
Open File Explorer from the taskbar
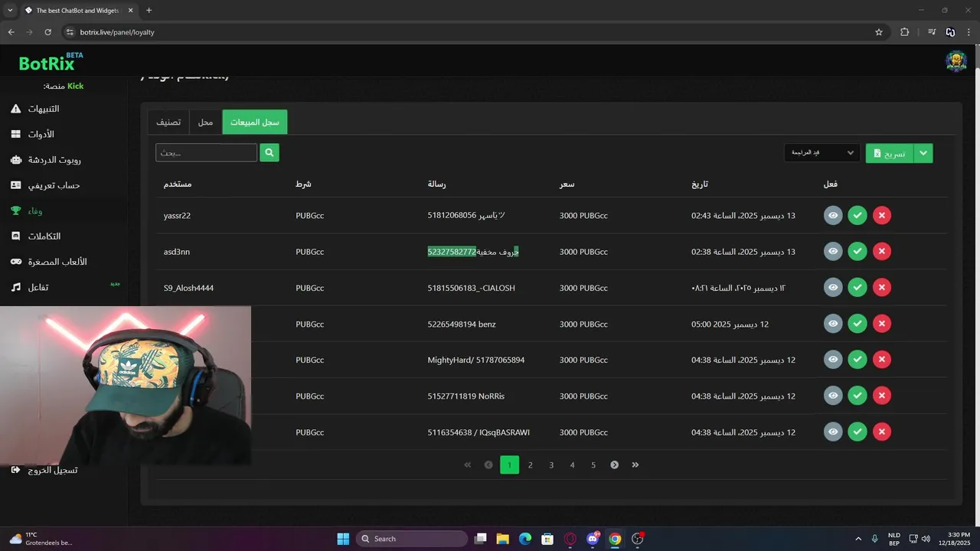tap(503, 539)
